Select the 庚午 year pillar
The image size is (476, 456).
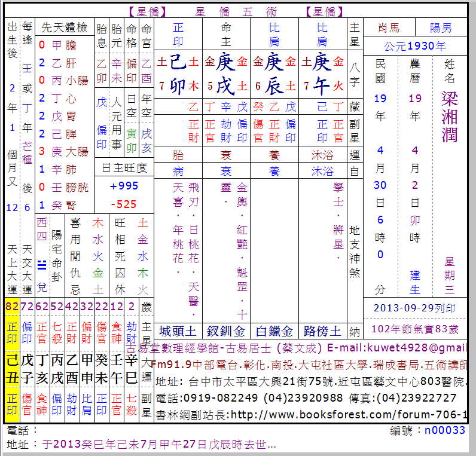pos(322,74)
